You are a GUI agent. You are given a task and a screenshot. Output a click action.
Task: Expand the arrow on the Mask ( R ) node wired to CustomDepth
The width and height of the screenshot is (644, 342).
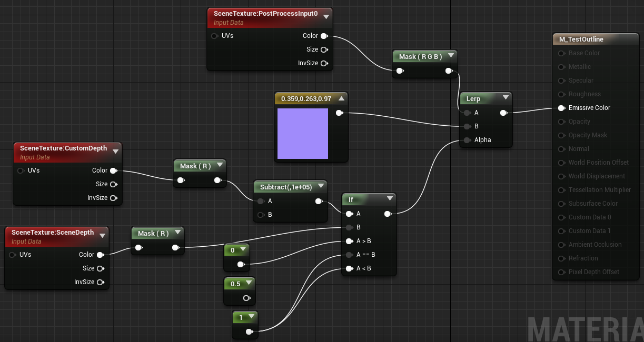coord(219,166)
